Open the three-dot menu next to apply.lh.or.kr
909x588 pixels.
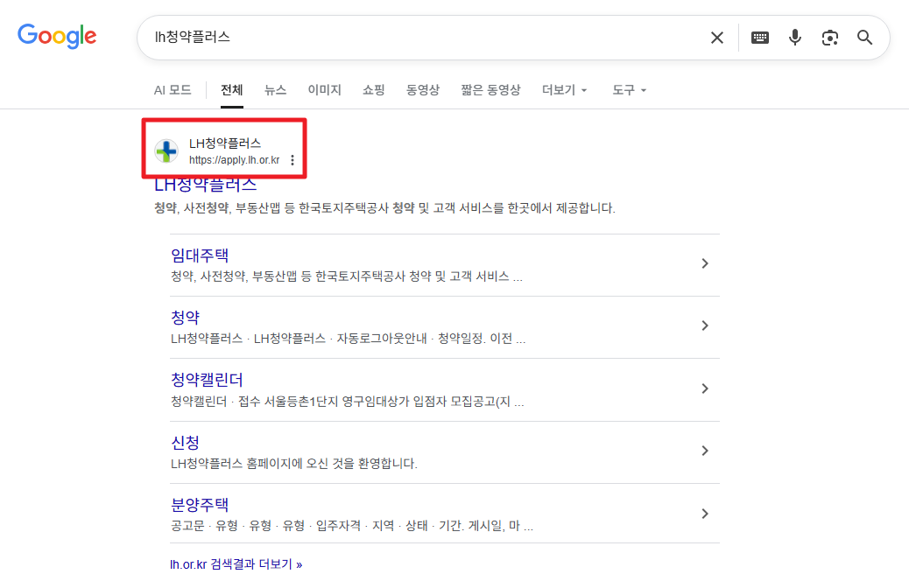(292, 160)
